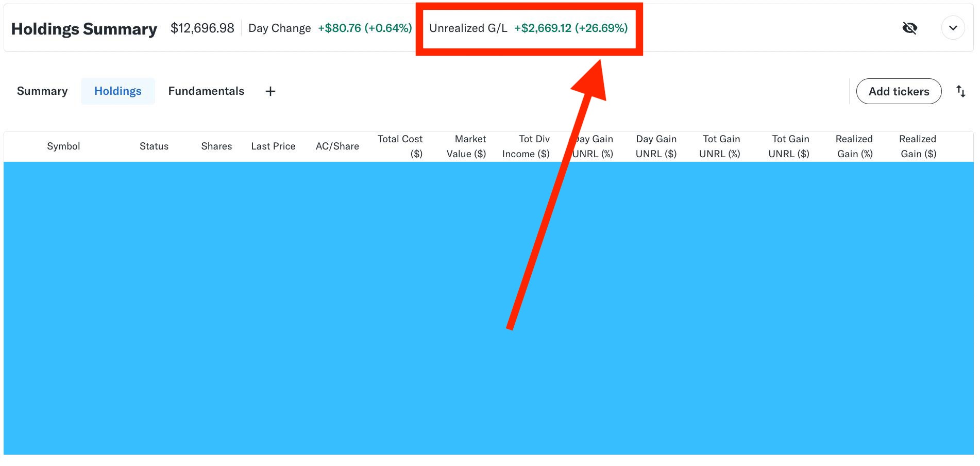Screen dimensions: 980x466
Task: Click the Tot Div Income ($) header
Action: coord(526,146)
